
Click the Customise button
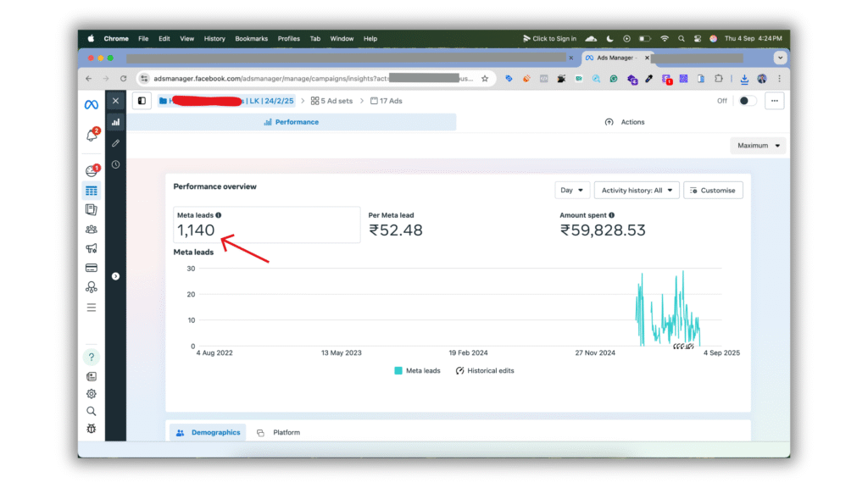point(713,191)
